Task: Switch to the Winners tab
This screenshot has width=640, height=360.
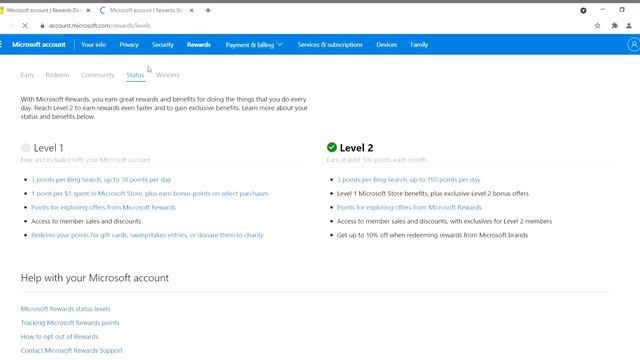Action: point(168,75)
